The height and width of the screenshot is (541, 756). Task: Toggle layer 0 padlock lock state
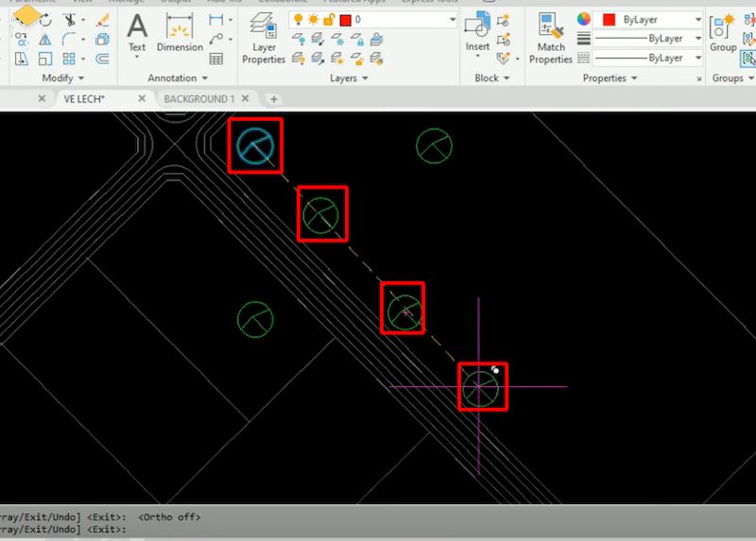(x=329, y=20)
